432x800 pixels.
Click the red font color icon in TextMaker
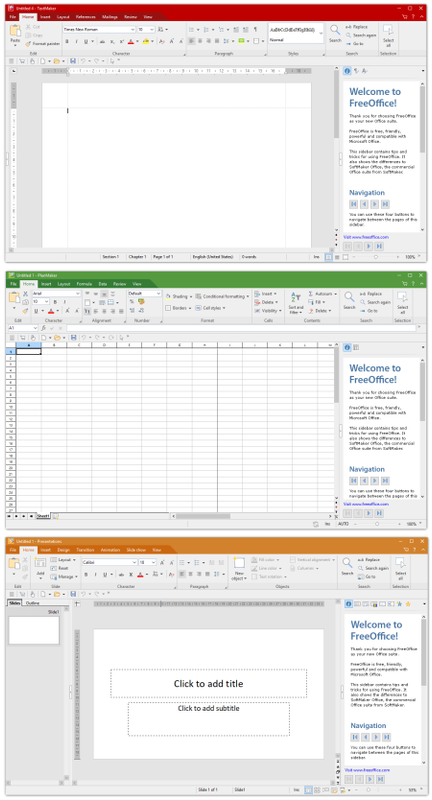click(131, 41)
